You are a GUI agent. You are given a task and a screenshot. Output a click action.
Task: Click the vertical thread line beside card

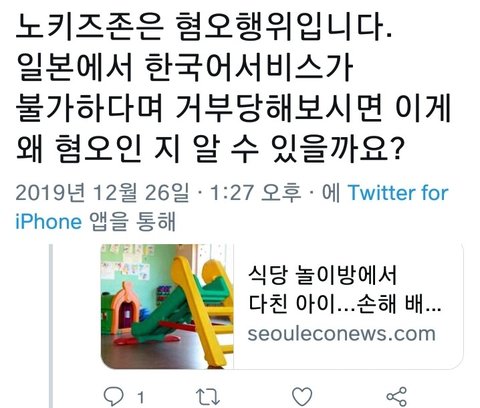coord(51,326)
